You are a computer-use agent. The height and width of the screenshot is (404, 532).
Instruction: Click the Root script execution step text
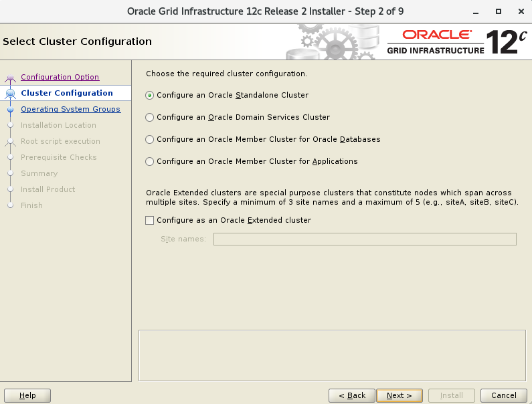[60, 141]
